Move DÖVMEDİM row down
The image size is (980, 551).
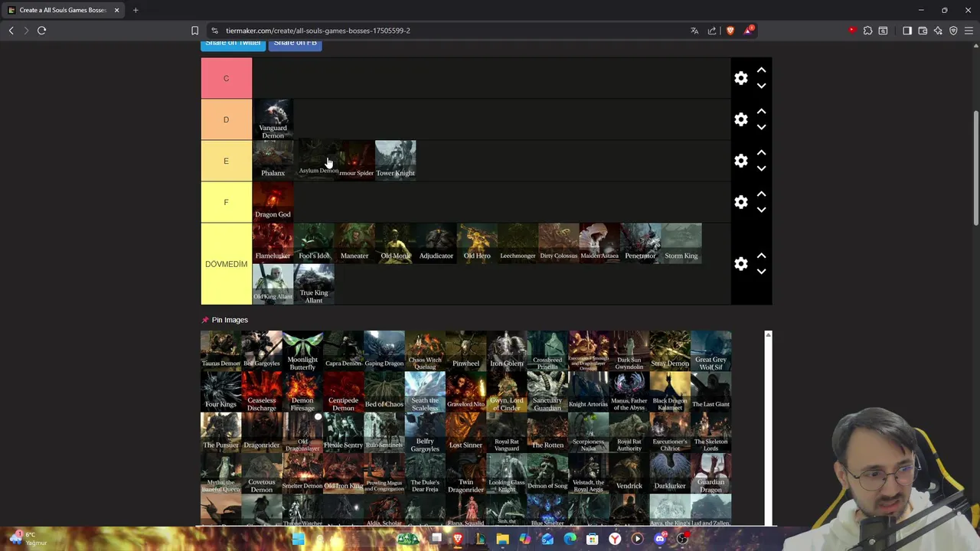761,272
